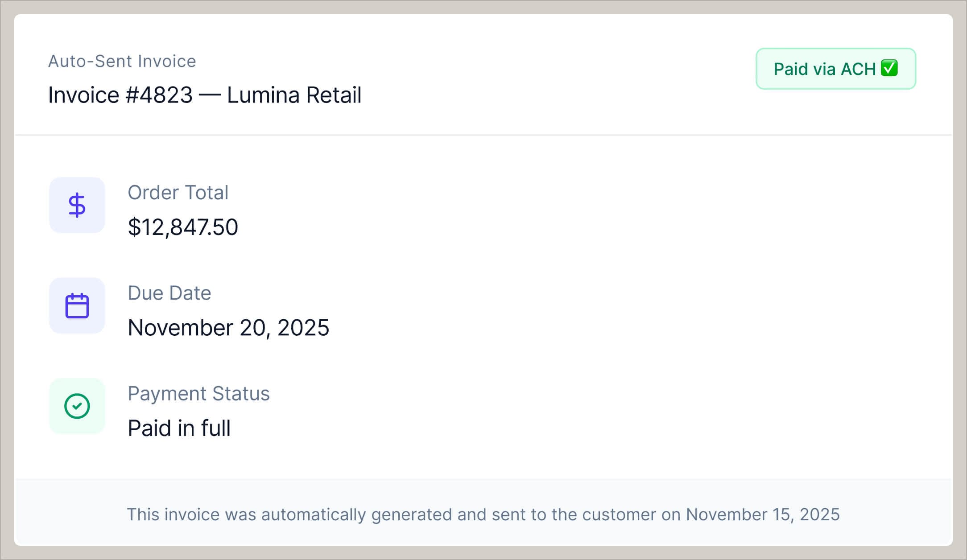This screenshot has height=560, width=967.
Task: Click the Paid via ACH badge
Action: click(x=835, y=69)
